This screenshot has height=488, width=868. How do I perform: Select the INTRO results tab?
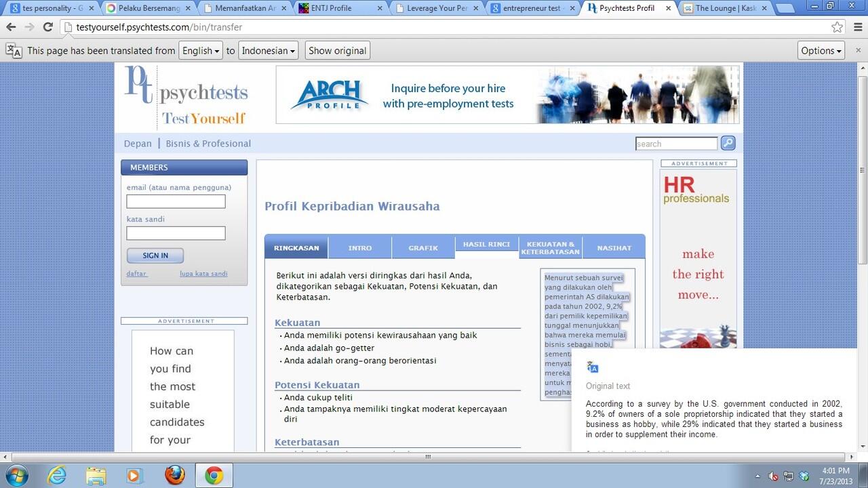(360, 247)
